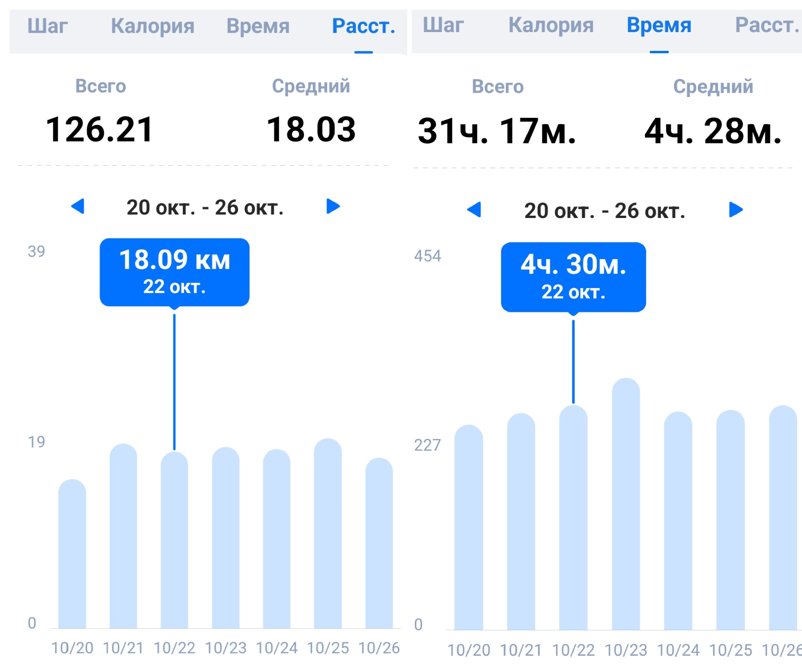
Task: Tap the 10/24 time bar
Action: (678, 521)
